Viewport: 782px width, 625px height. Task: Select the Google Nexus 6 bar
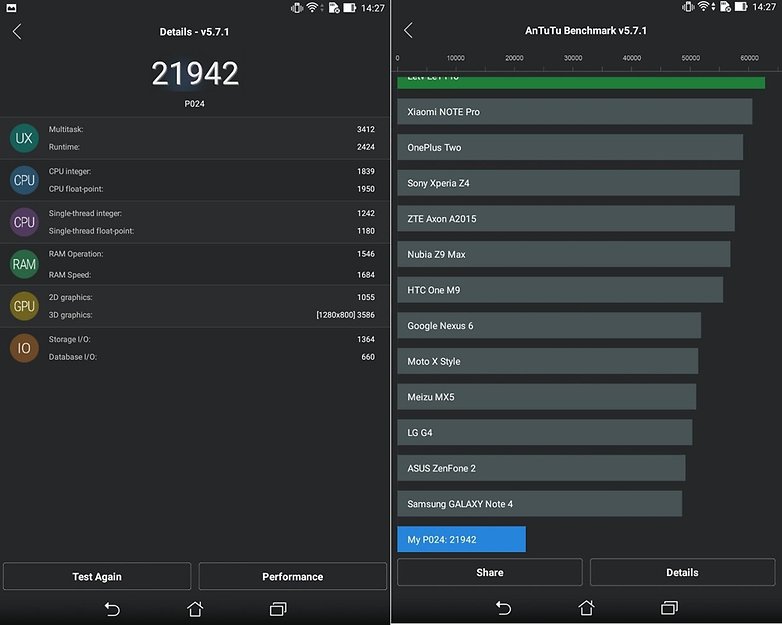click(549, 326)
